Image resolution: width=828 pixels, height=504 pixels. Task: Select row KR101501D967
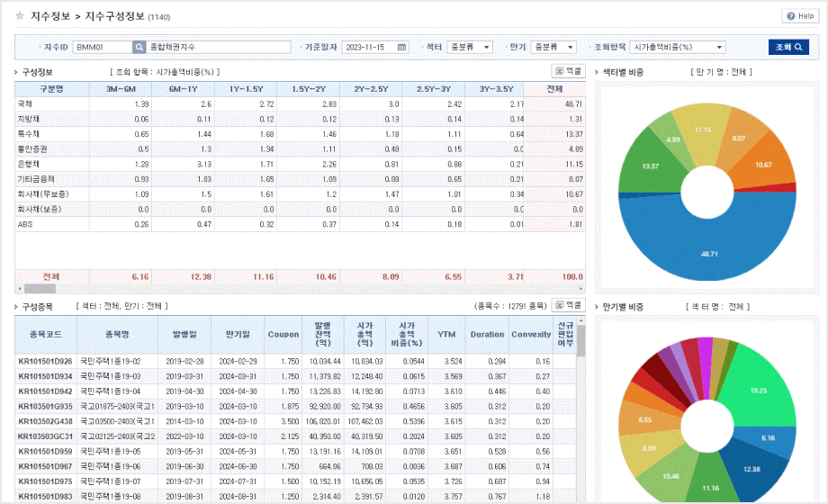[x=296, y=466]
